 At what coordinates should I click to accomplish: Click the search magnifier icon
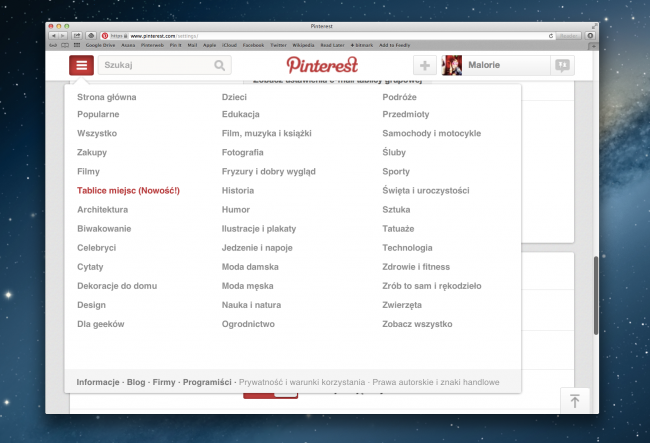219,65
